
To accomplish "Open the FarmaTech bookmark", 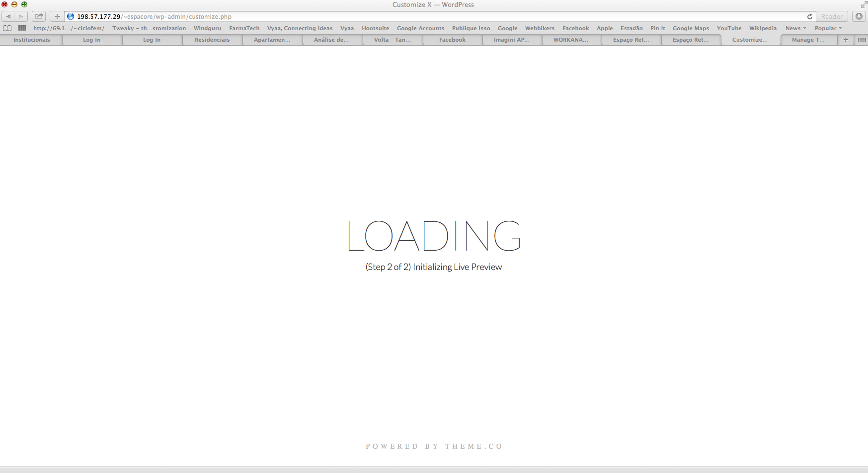I will (244, 28).
